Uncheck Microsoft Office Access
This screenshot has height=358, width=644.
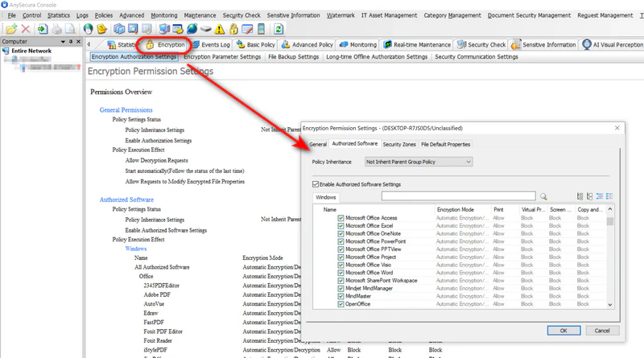pos(341,218)
